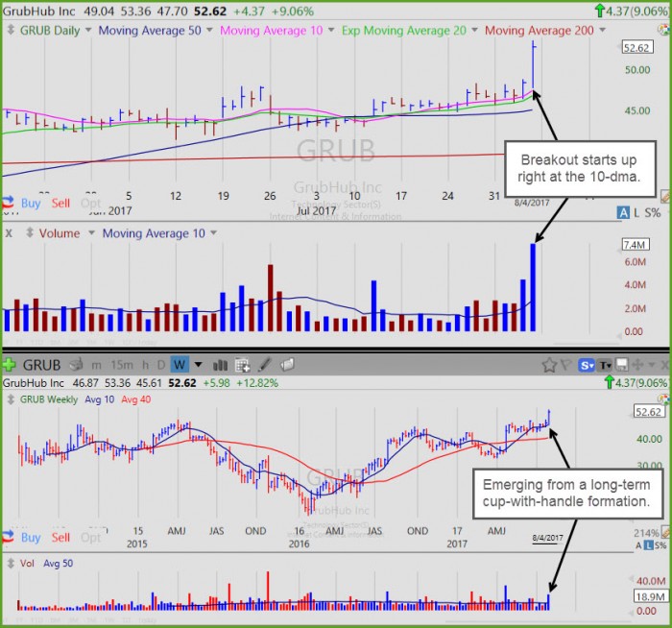Click the pencil icon at weekly chart edge

point(666,532)
